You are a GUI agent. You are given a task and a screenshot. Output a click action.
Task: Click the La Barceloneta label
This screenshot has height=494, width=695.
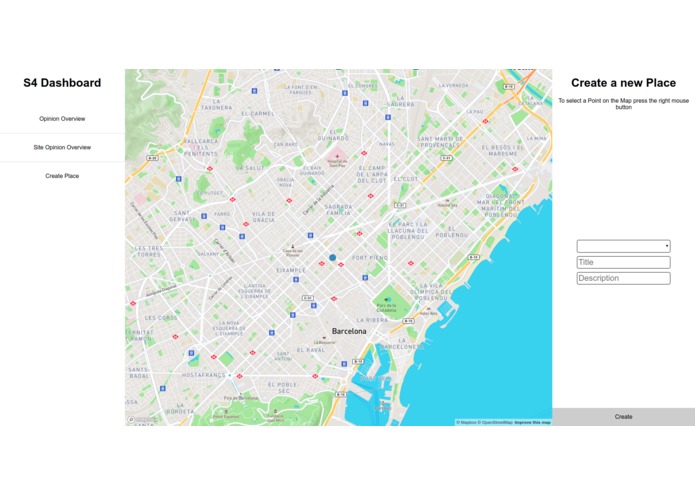pos(402,344)
